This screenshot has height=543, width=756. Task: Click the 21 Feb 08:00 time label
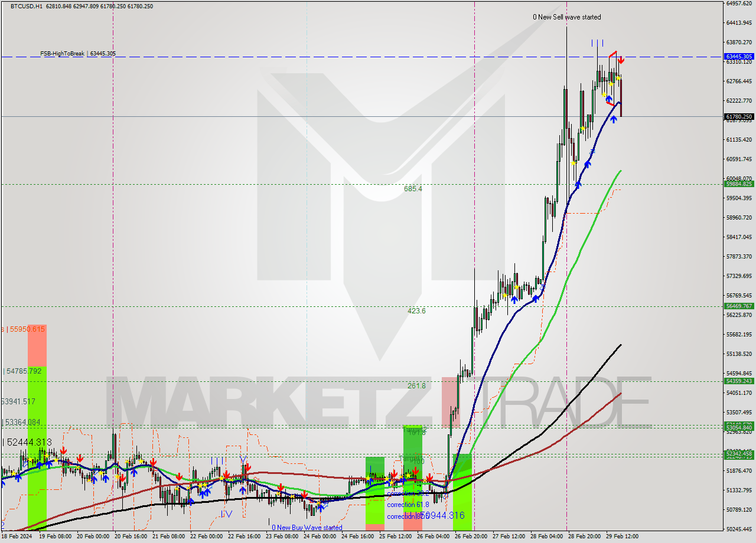pos(169,537)
